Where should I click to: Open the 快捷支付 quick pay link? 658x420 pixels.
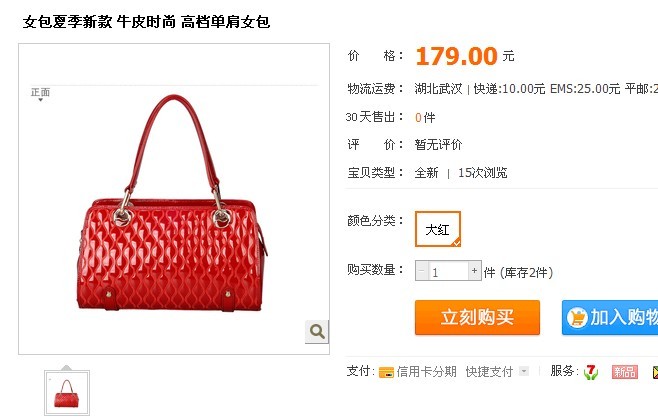click(489, 372)
